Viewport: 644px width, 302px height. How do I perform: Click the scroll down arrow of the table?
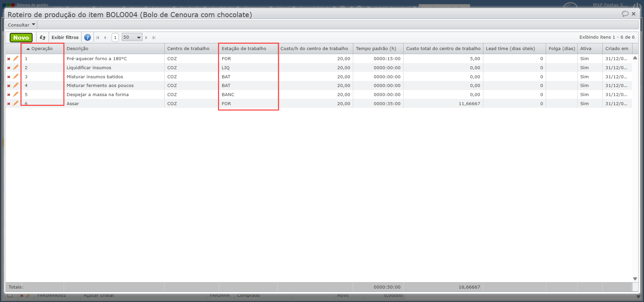pos(635,279)
